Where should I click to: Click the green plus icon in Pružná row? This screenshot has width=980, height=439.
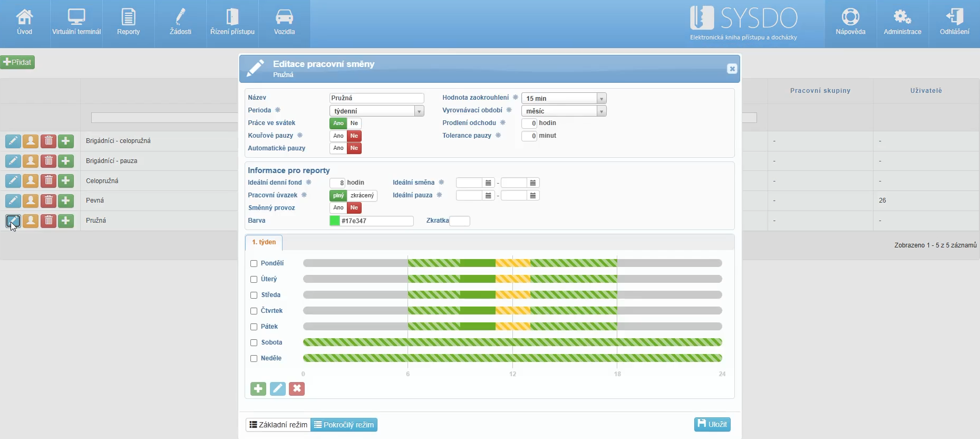(66, 221)
